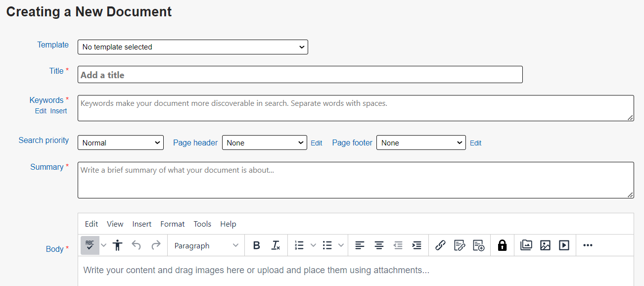Open the editor Insert menu
The height and width of the screenshot is (286, 644).
(142, 224)
